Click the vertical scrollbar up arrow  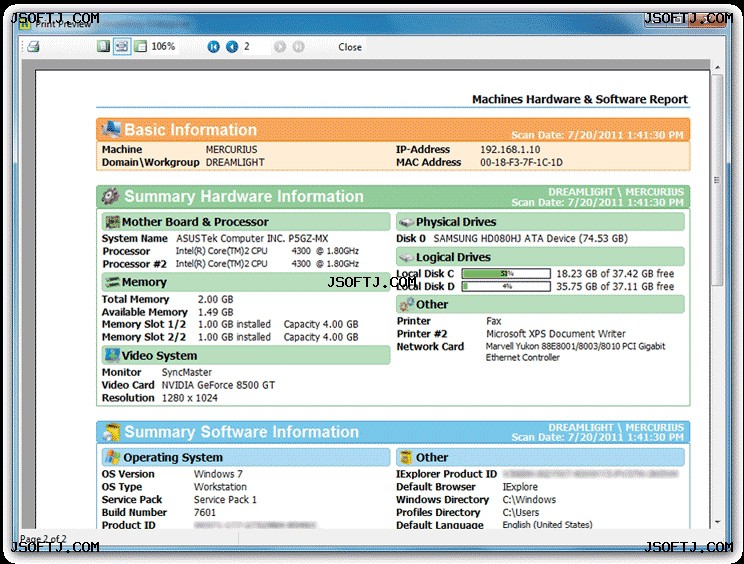pyautogui.click(x=717, y=68)
